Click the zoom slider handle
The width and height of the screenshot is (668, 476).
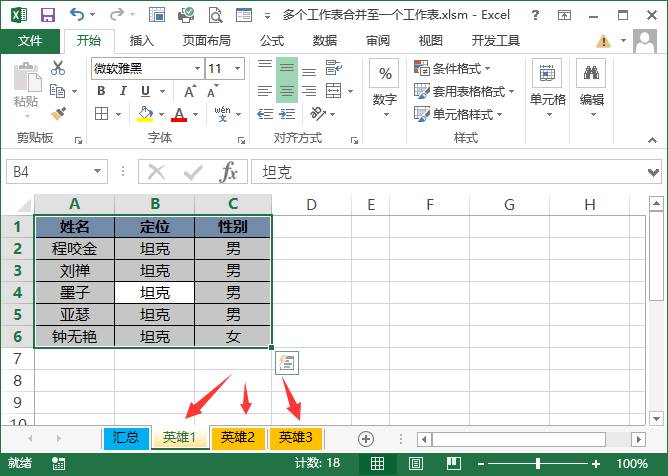(x=538, y=463)
